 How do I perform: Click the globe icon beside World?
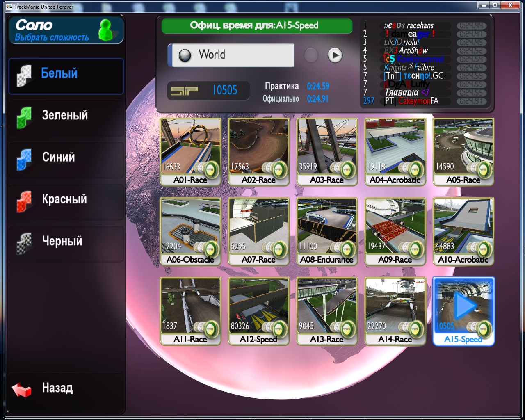[x=185, y=55]
